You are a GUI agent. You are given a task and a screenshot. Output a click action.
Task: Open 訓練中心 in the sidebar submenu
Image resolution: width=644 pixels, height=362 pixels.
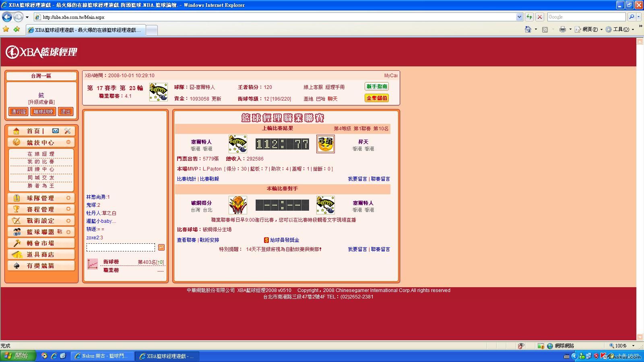[x=41, y=169]
